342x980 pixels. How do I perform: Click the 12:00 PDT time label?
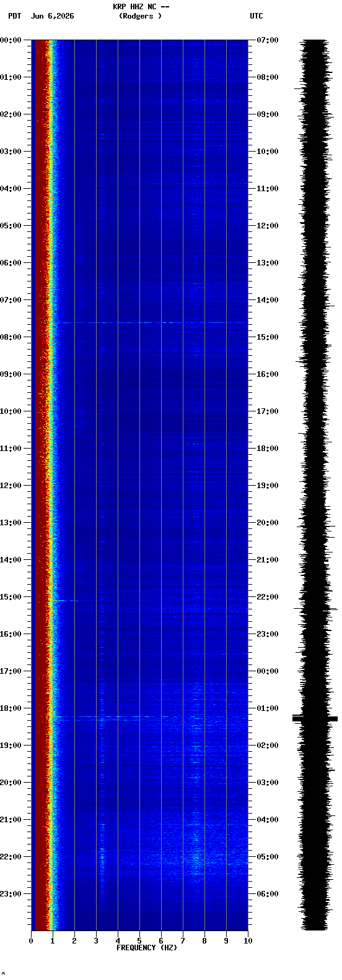[x=11, y=486]
